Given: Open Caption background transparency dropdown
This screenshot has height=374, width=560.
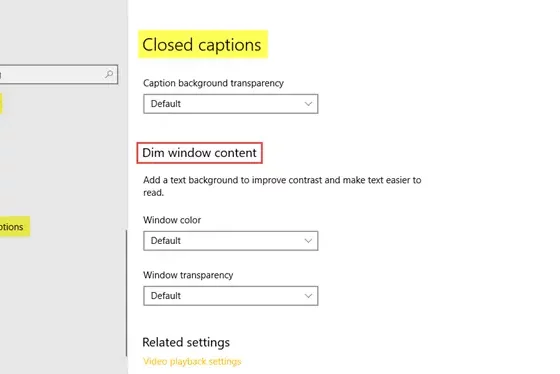Looking at the screenshot, I should tap(231, 104).
